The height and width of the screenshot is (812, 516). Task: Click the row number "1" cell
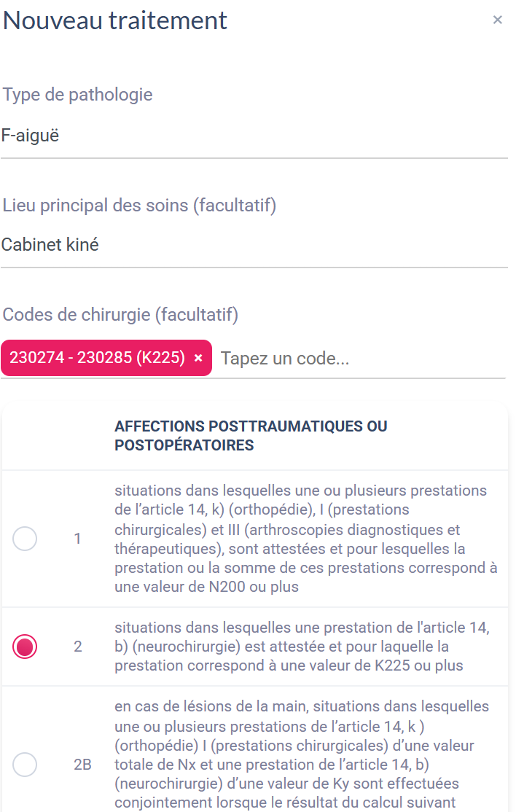pyautogui.click(x=78, y=539)
